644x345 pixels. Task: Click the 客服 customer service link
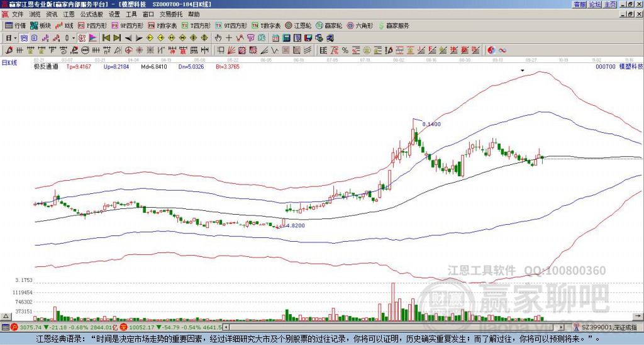pyautogui.click(x=580, y=4)
